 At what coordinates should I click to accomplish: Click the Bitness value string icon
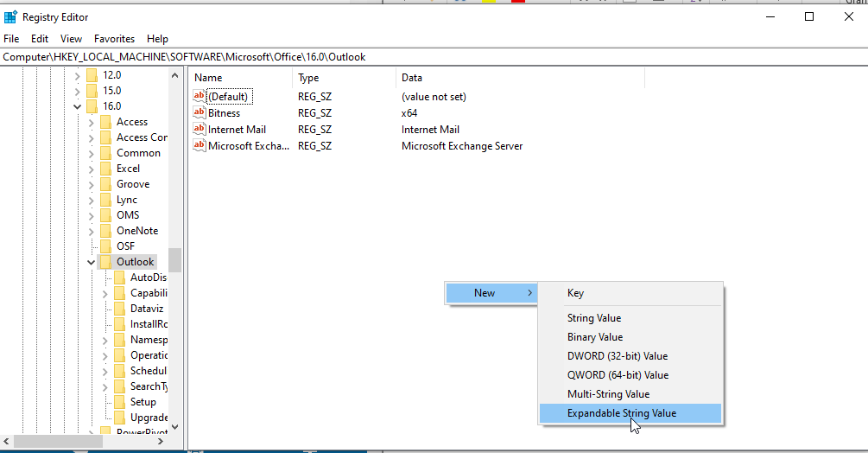[200, 112]
